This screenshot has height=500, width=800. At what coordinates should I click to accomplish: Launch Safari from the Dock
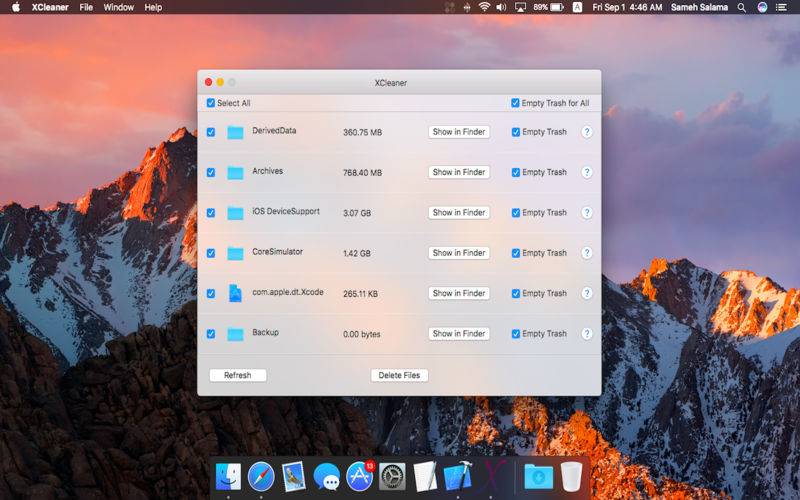pyautogui.click(x=261, y=477)
